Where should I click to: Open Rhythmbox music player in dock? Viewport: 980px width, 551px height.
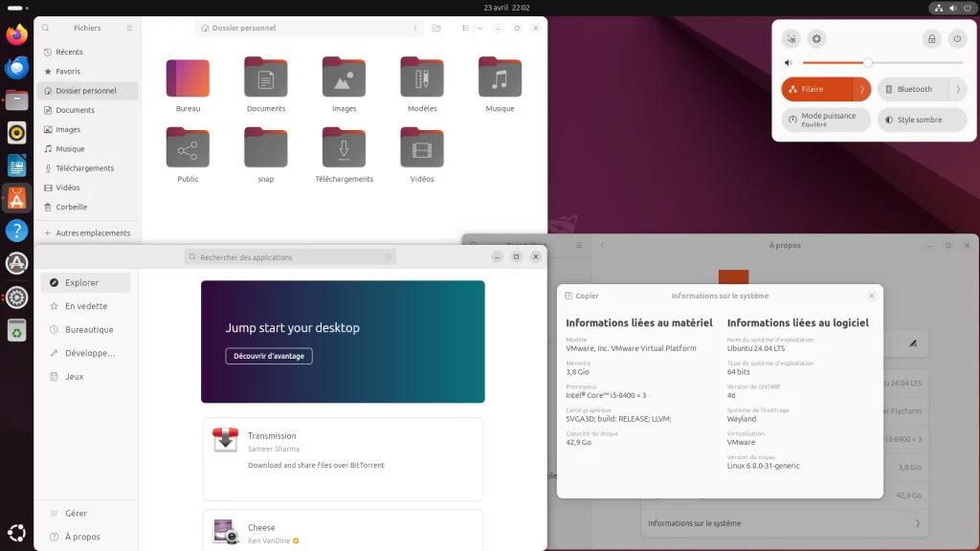pyautogui.click(x=17, y=132)
